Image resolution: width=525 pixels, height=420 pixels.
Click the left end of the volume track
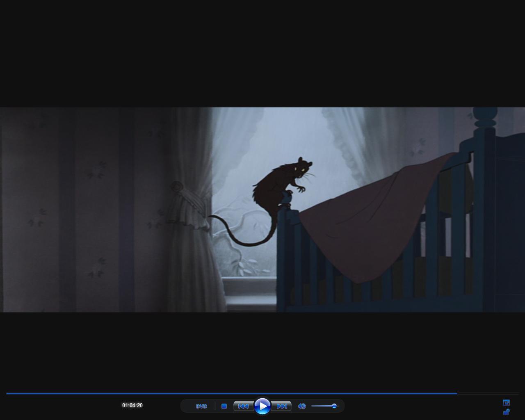[x=313, y=406]
